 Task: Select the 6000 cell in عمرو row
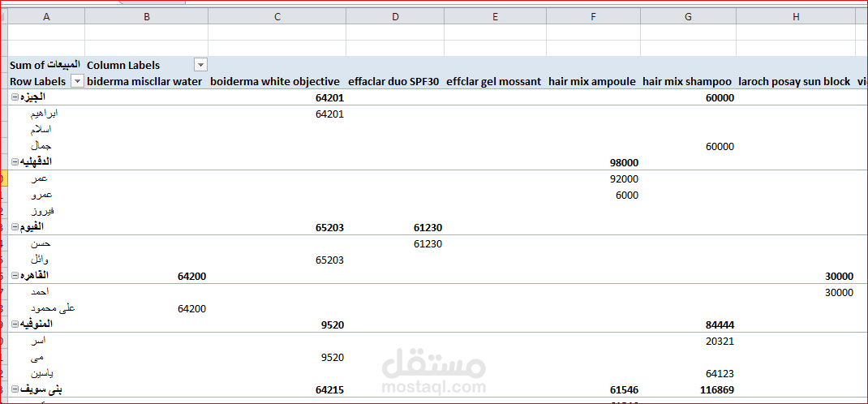[626, 195]
